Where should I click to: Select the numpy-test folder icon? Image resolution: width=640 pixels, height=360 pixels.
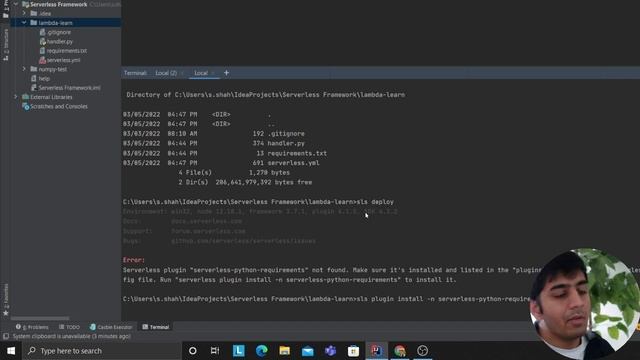34,69
